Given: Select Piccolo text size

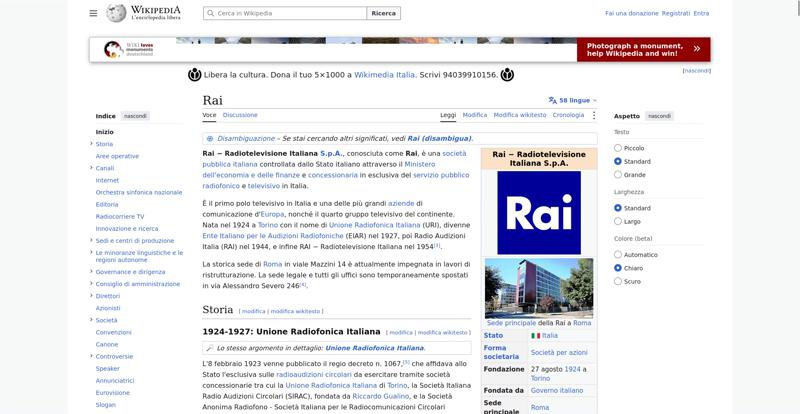Looking at the screenshot, I should (618, 148).
